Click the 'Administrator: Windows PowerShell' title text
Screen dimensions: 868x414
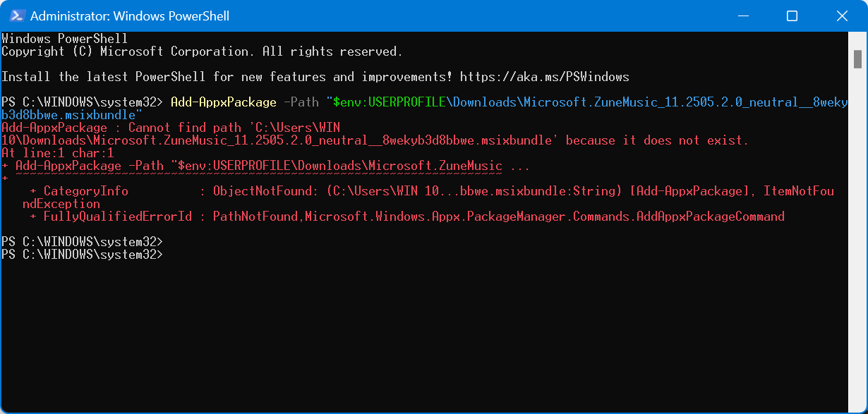tap(130, 16)
